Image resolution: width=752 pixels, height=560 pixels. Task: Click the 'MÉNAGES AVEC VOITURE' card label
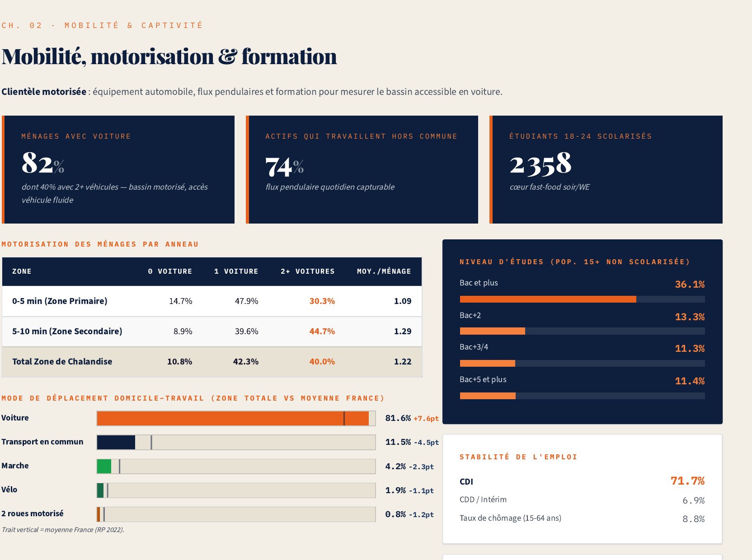click(76, 136)
